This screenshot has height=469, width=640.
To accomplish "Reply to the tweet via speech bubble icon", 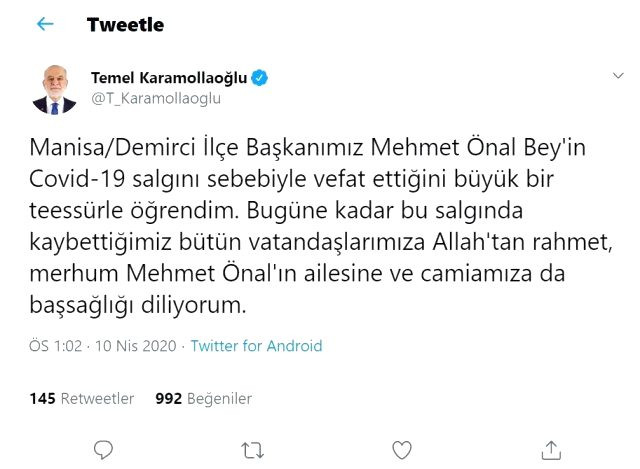I will [x=103, y=450].
